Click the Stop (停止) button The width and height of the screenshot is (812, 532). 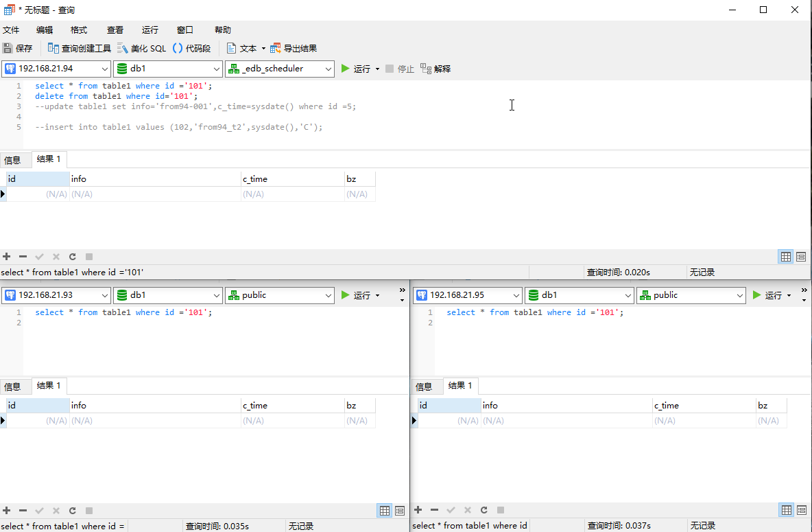(x=399, y=69)
